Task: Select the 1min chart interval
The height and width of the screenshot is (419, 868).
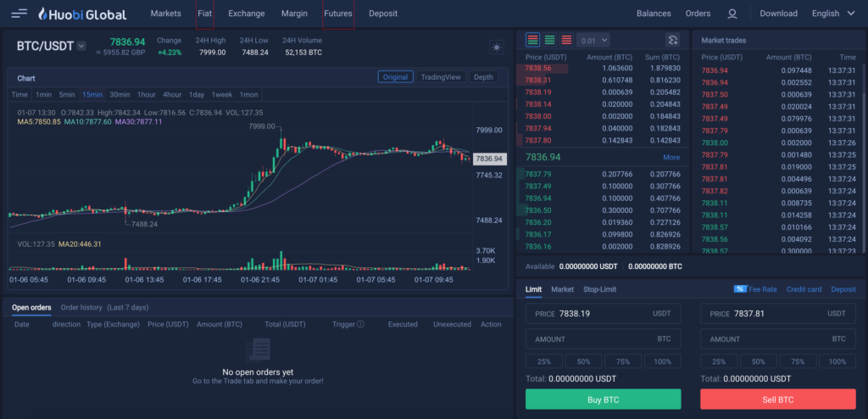Action: [x=44, y=94]
